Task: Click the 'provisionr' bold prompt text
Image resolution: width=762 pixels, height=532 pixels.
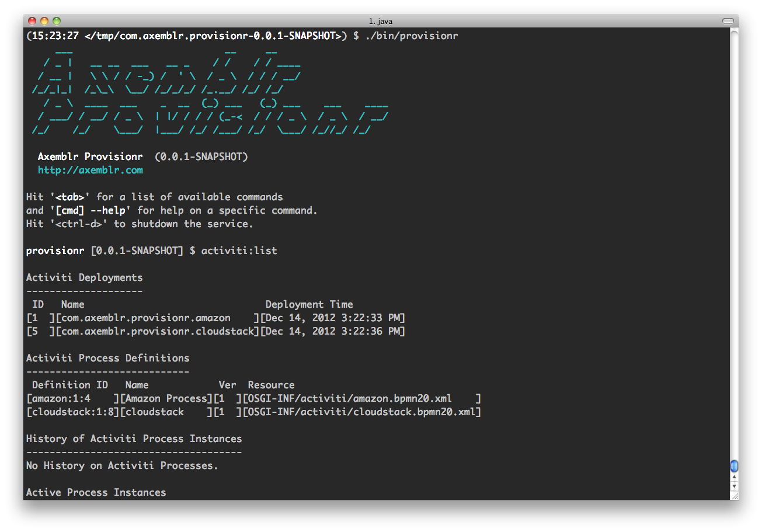Action: coord(55,251)
